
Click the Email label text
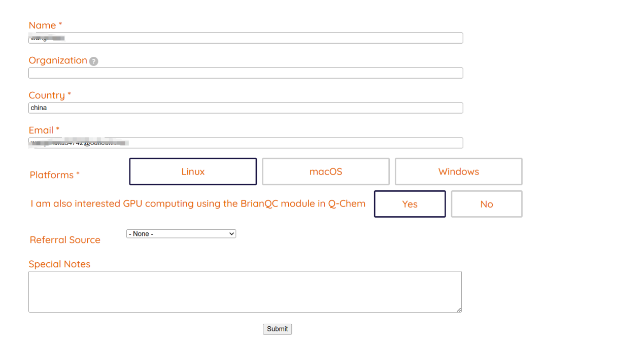point(41,130)
